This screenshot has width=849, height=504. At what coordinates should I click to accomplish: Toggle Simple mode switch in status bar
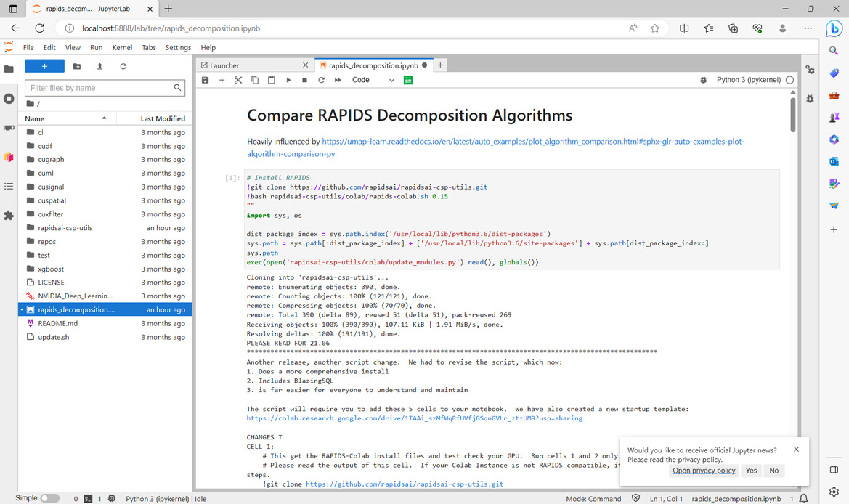pyautogui.click(x=50, y=498)
